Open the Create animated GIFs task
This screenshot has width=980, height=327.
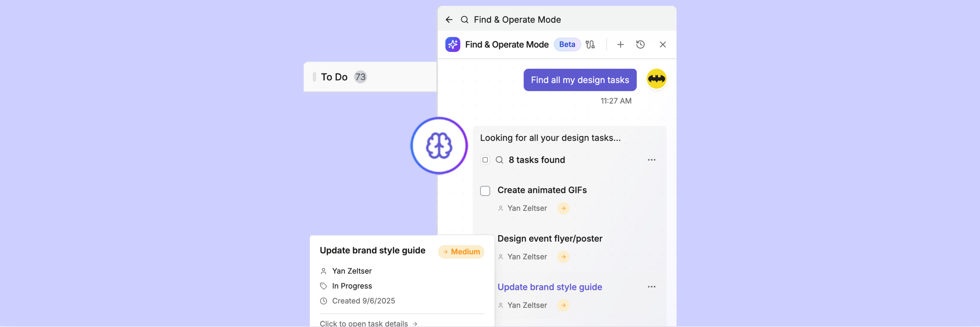tap(542, 190)
